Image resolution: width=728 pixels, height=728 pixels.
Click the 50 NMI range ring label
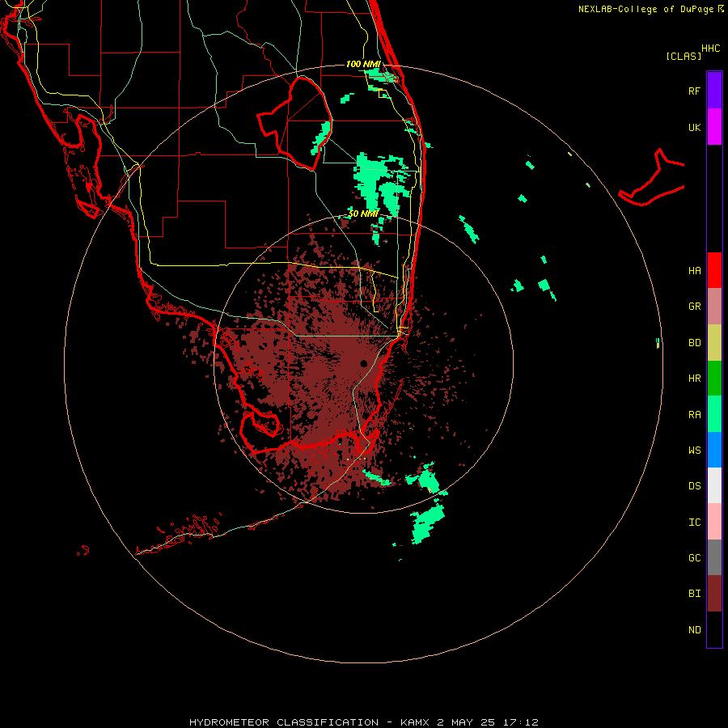point(363,214)
